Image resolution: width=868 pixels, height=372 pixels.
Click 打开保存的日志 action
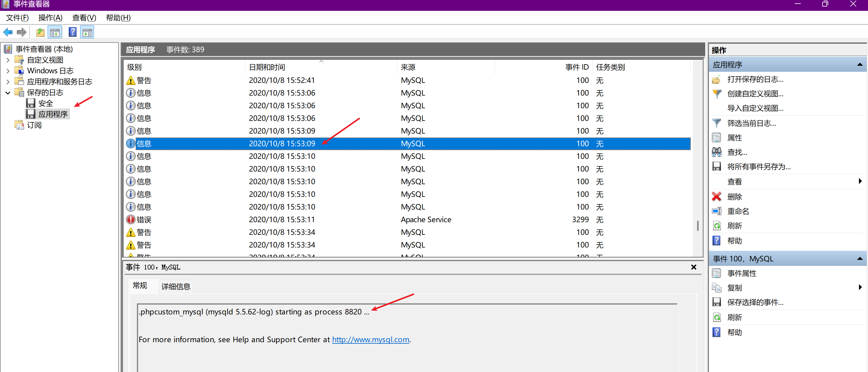(x=755, y=79)
